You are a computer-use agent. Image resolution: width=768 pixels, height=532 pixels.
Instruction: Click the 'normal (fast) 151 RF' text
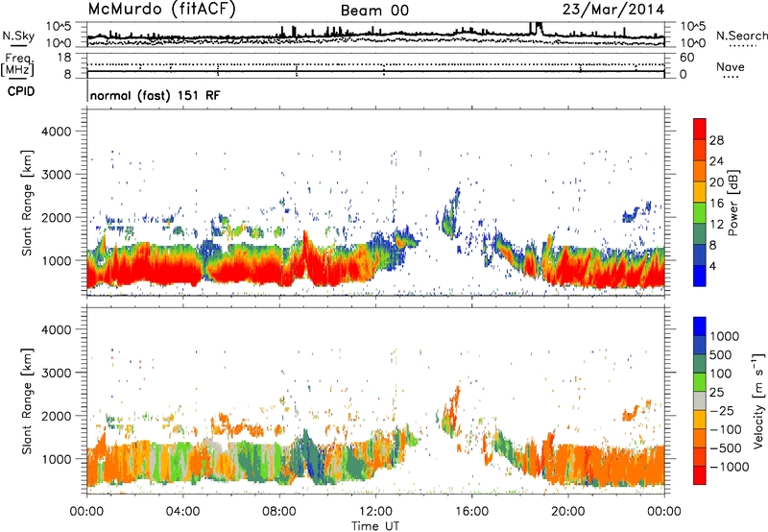click(x=155, y=95)
